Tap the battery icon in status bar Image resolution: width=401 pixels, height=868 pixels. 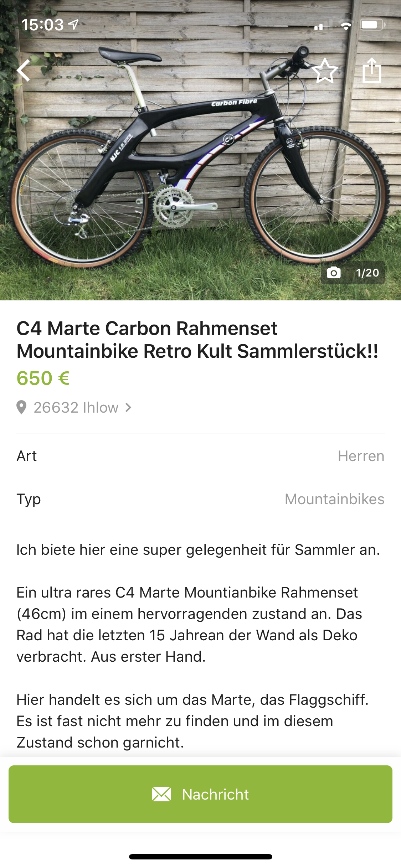(372, 25)
